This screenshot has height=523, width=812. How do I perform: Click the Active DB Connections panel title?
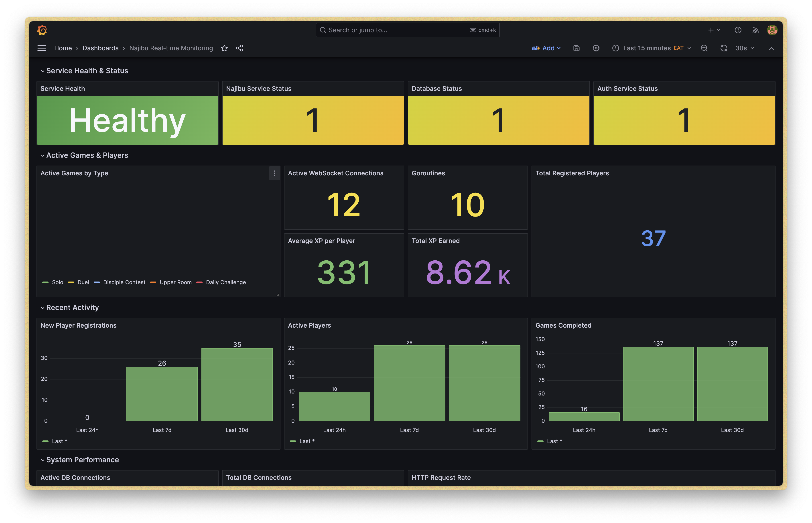[75, 478]
